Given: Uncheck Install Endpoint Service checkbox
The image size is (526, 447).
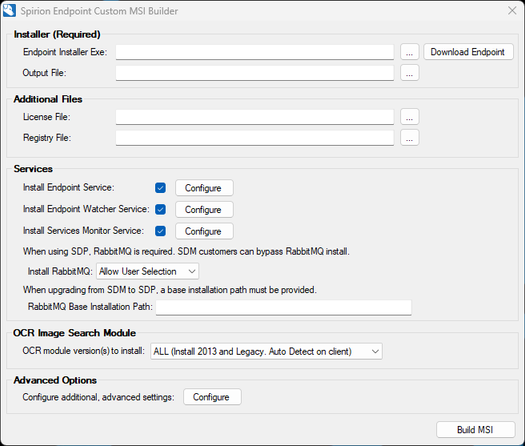Looking at the screenshot, I should [x=160, y=188].
